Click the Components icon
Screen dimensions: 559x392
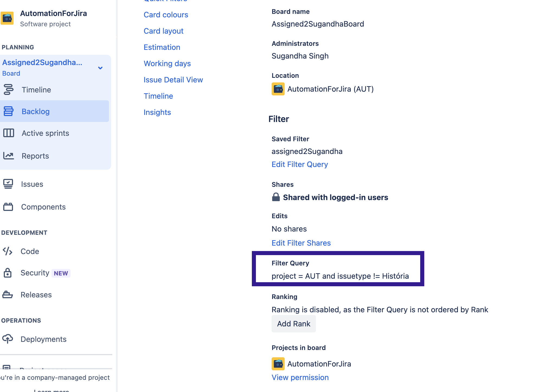coord(8,207)
